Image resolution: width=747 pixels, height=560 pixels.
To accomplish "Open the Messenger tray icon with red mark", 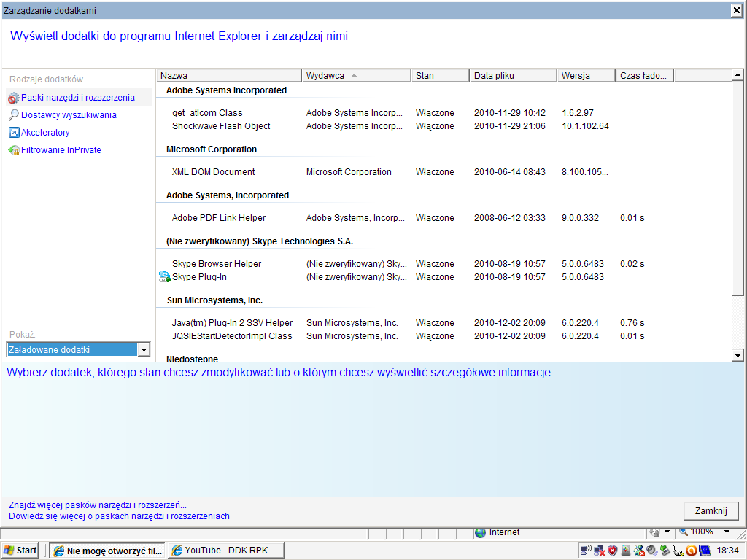I will (639, 551).
